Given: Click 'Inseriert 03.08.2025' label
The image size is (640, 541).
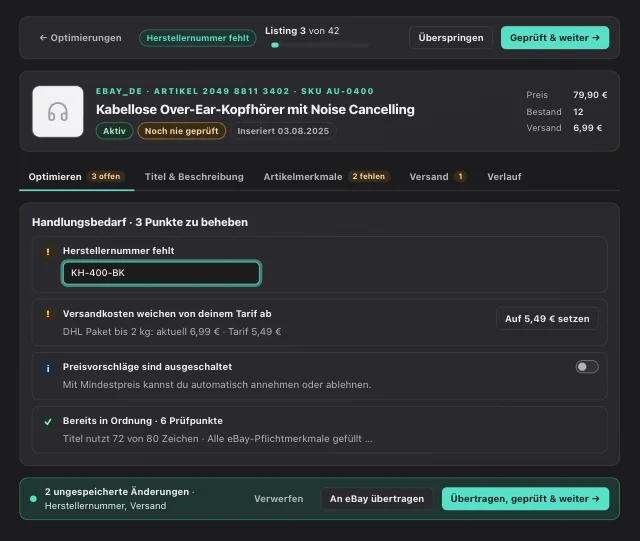Looking at the screenshot, I should click(x=283, y=131).
